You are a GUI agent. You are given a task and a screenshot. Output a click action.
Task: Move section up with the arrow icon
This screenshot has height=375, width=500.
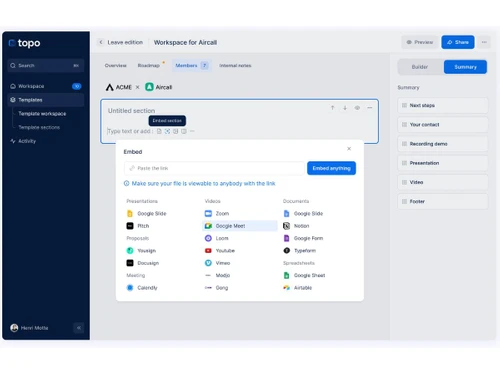click(x=332, y=108)
